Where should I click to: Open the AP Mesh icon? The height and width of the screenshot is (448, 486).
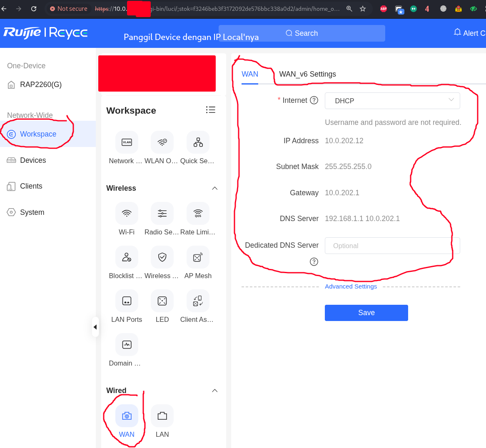point(198,257)
